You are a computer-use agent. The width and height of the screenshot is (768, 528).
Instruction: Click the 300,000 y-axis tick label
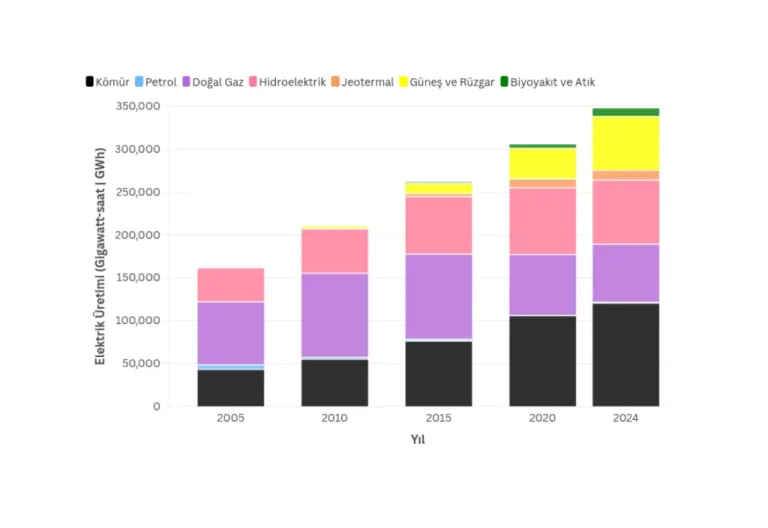(x=138, y=149)
